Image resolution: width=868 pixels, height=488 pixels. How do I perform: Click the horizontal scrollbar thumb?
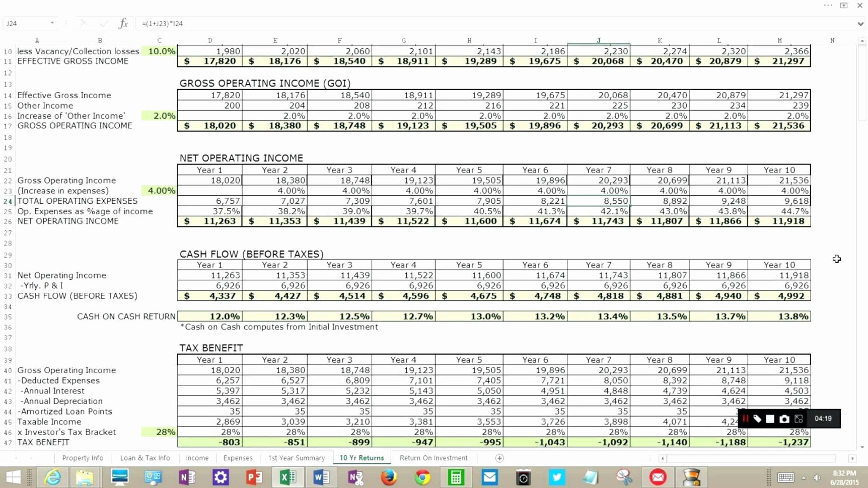tap(750, 458)
